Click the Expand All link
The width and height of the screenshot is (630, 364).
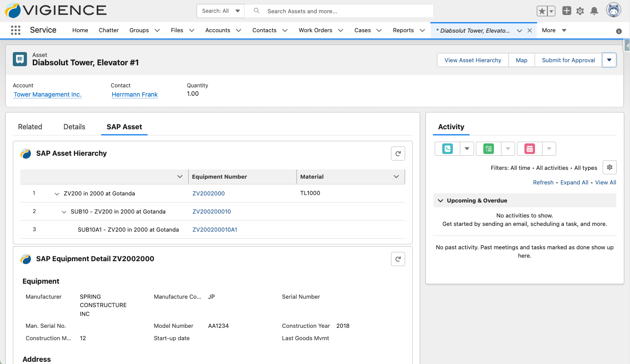574,183
